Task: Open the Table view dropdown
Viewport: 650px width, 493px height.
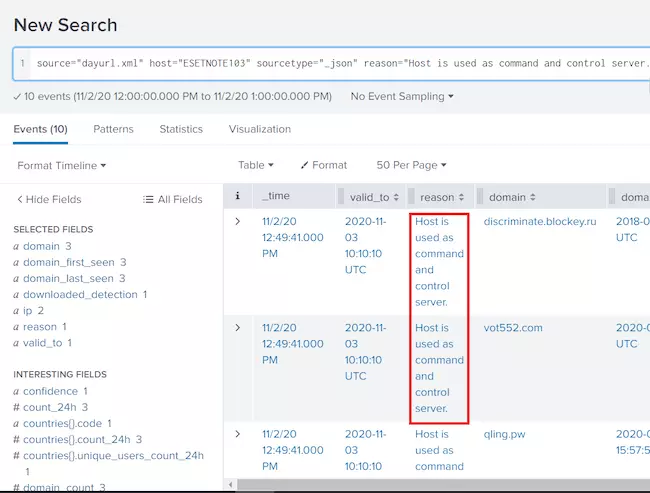Action: point(256,165)
